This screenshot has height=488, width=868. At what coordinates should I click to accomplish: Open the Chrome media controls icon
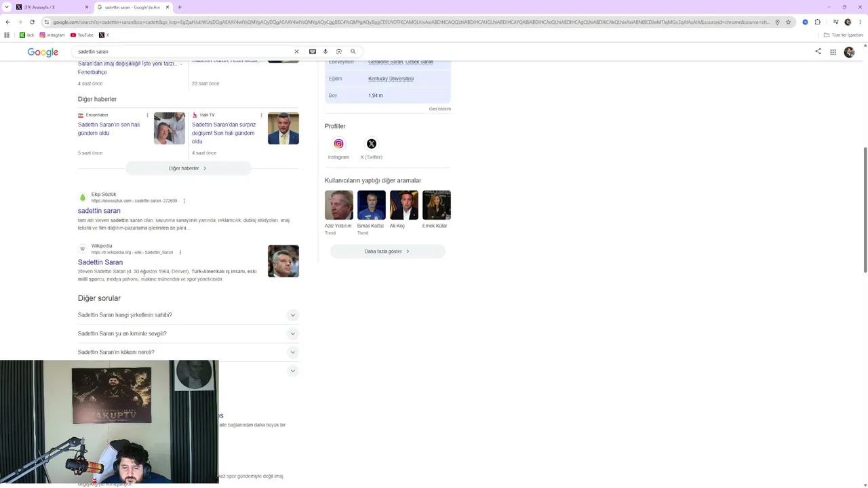tap(835, 22)
